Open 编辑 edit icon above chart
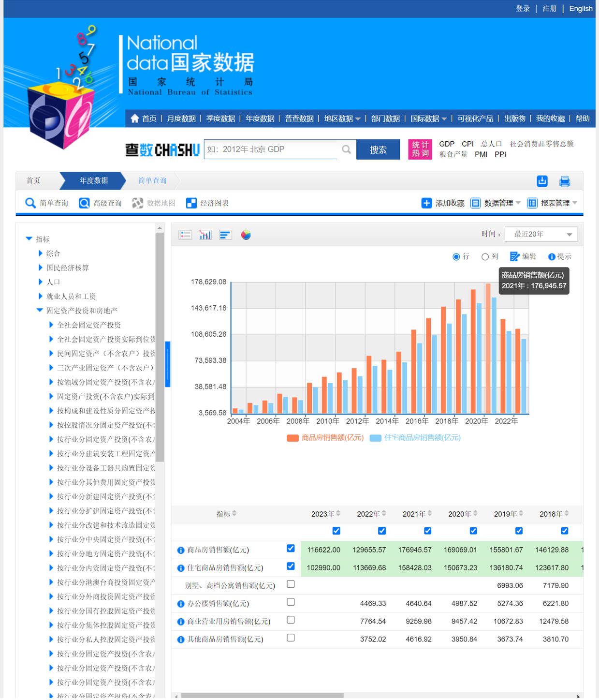 point(514,257)
